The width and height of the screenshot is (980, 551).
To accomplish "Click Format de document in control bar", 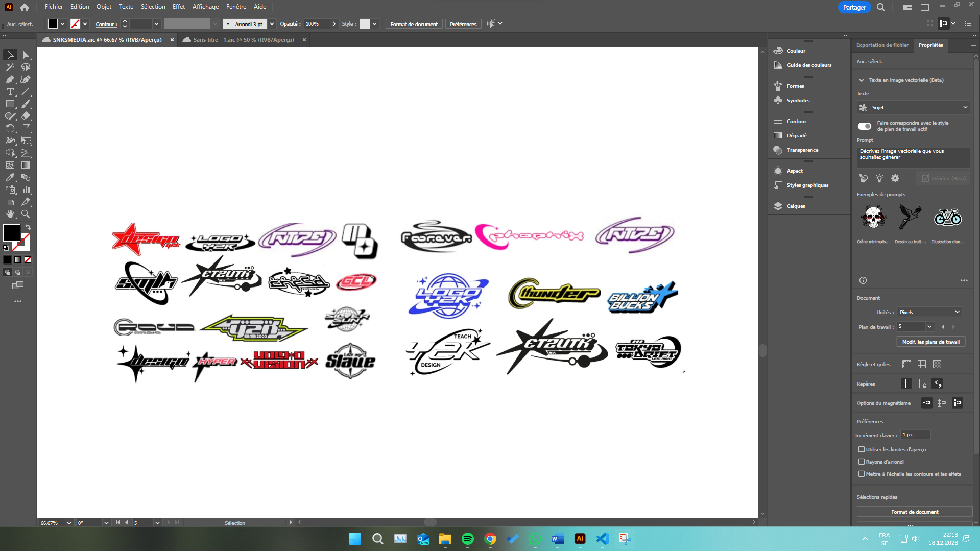I will point(414,24).
